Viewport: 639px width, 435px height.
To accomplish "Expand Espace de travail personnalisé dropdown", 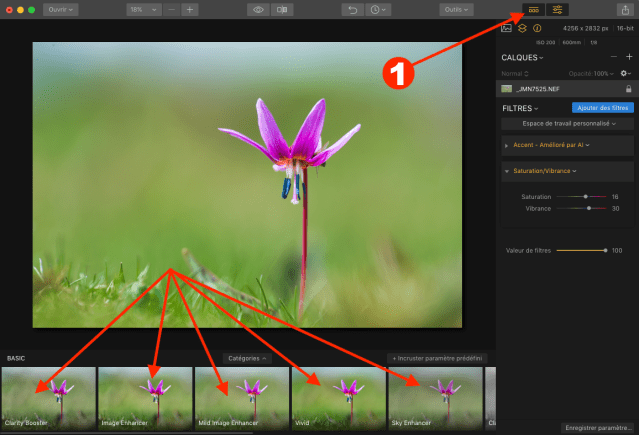I will 567,124.
